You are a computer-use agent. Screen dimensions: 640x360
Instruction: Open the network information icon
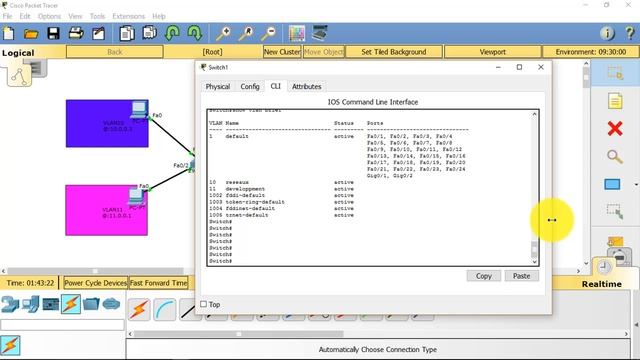607,33
